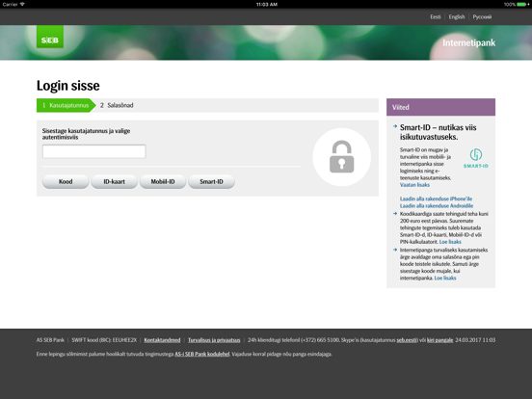Open Loe lisaks after internetipanka
Image resolution: width=532 pixels, height=399 pixels.
(x=445, y=278)
